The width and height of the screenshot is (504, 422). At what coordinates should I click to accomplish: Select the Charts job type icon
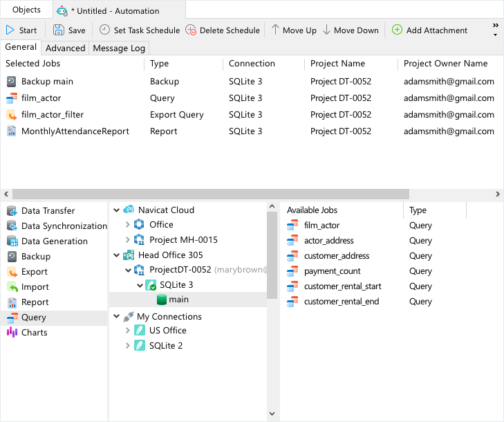12,332
